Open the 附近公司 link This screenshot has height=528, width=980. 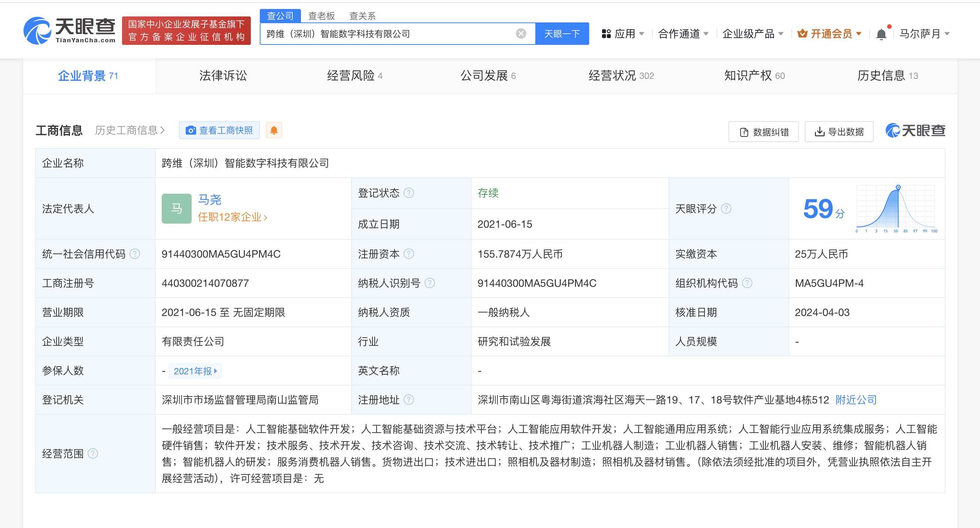856,400
